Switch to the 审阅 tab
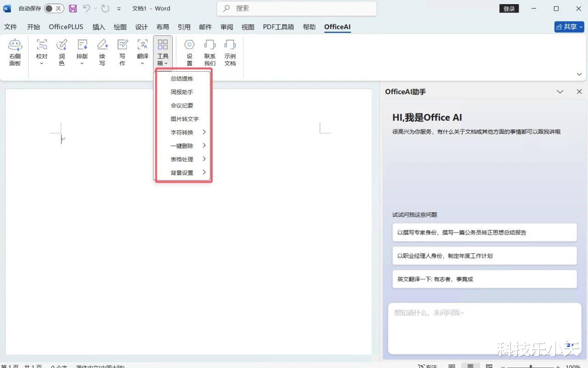588x368 pixels. click(x=227, y=27)
